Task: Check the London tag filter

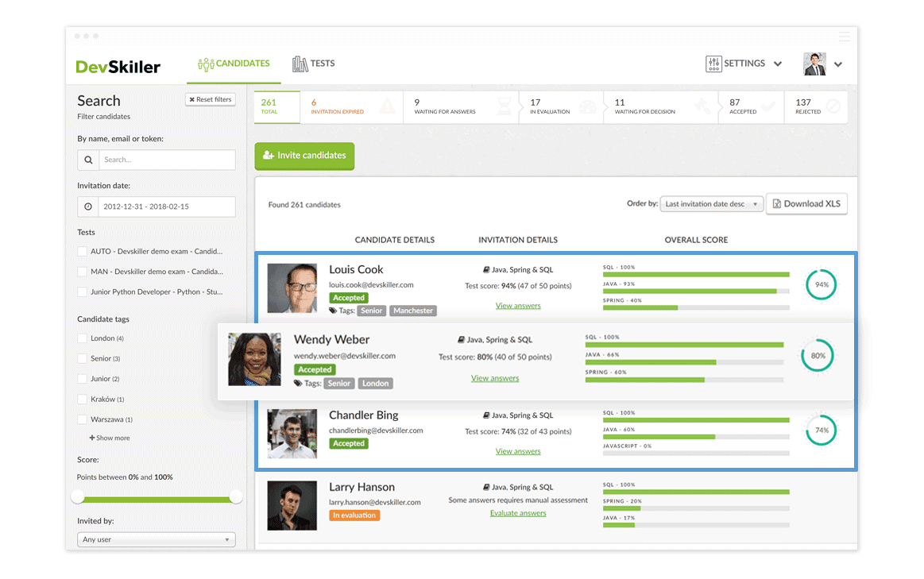Action: 83,338
